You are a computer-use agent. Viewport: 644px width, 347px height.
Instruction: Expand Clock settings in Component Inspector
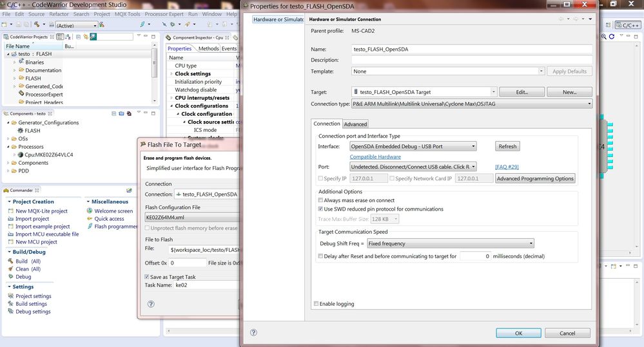[x=171, y=74]
